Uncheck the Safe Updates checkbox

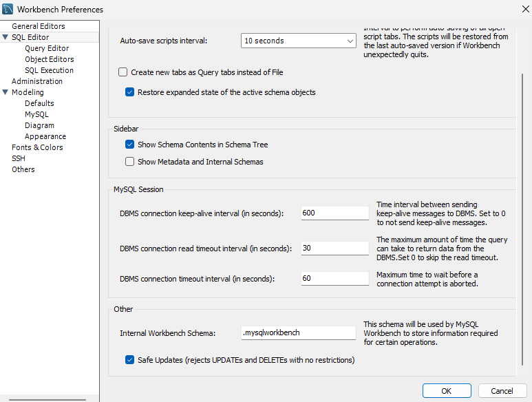click(x=129, y=359)
